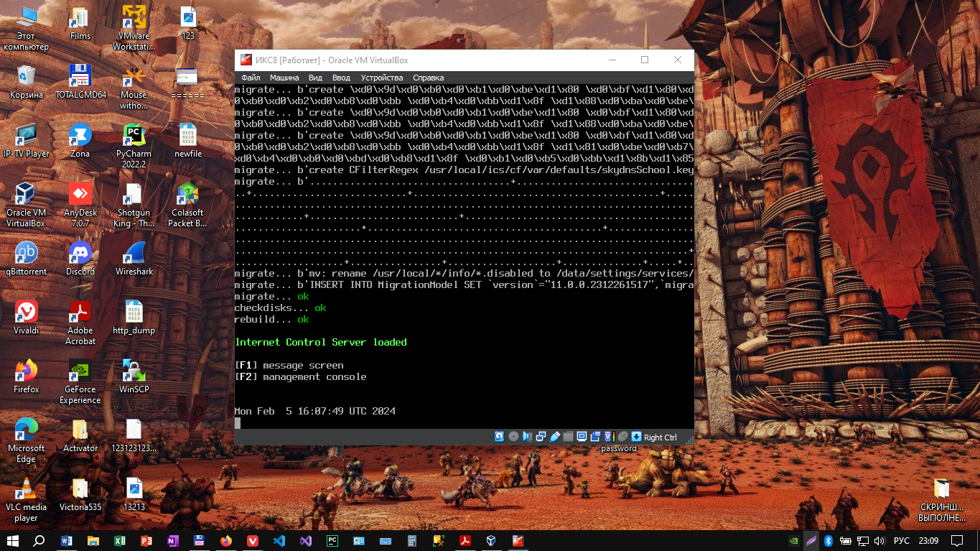The image size is (980, 551).
Task: Select the VMware Workstation desktop shortcut
Action: tap(134, 29)
